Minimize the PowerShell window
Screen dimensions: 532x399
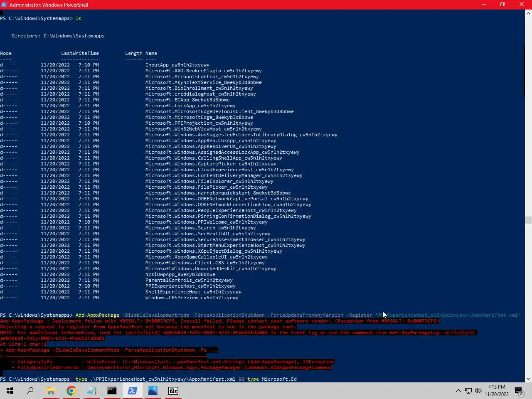(x=483, y=5)
